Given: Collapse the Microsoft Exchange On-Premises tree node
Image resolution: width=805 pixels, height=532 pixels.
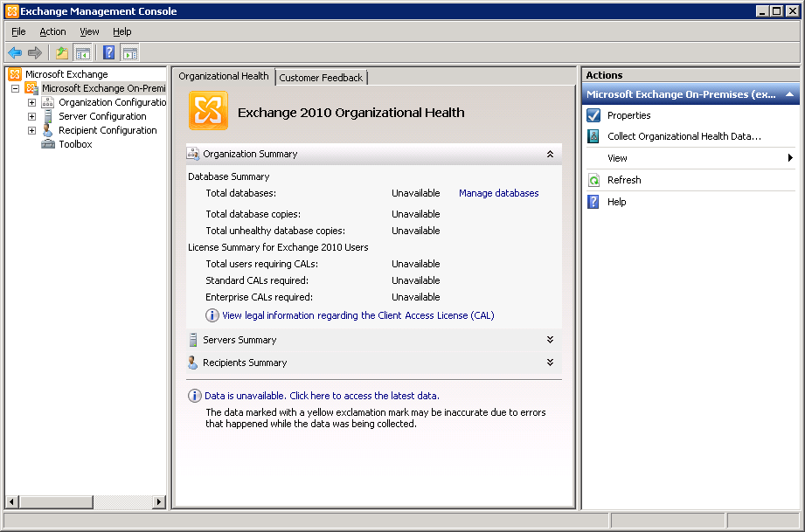Looking at the screenshot, I should click(x=16, y=89).
